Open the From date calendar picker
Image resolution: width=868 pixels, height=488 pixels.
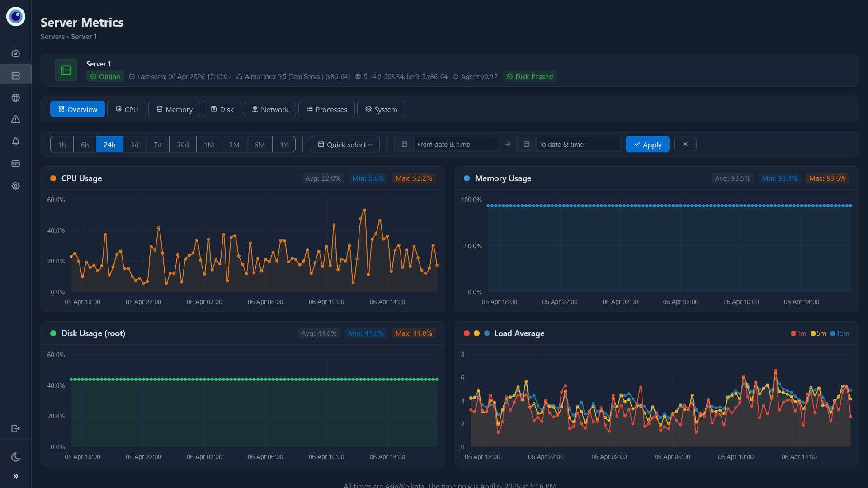(405, 145)
